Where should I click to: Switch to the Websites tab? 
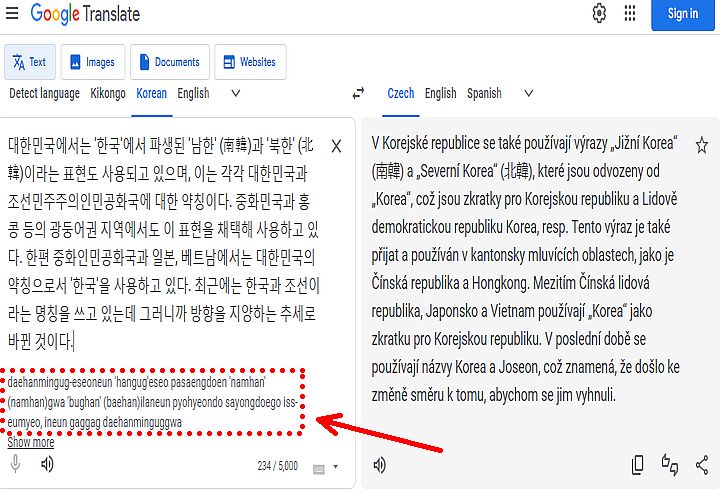pyautogui.click(x=250, y=62)
